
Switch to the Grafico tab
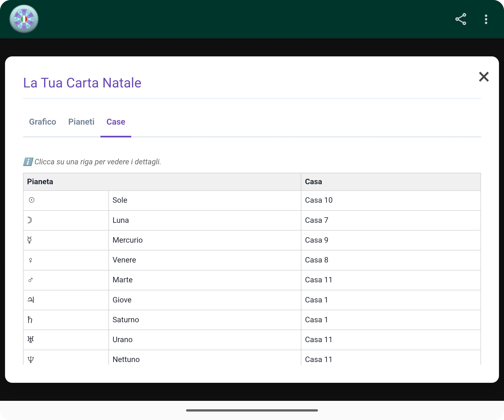pos(42,122)
